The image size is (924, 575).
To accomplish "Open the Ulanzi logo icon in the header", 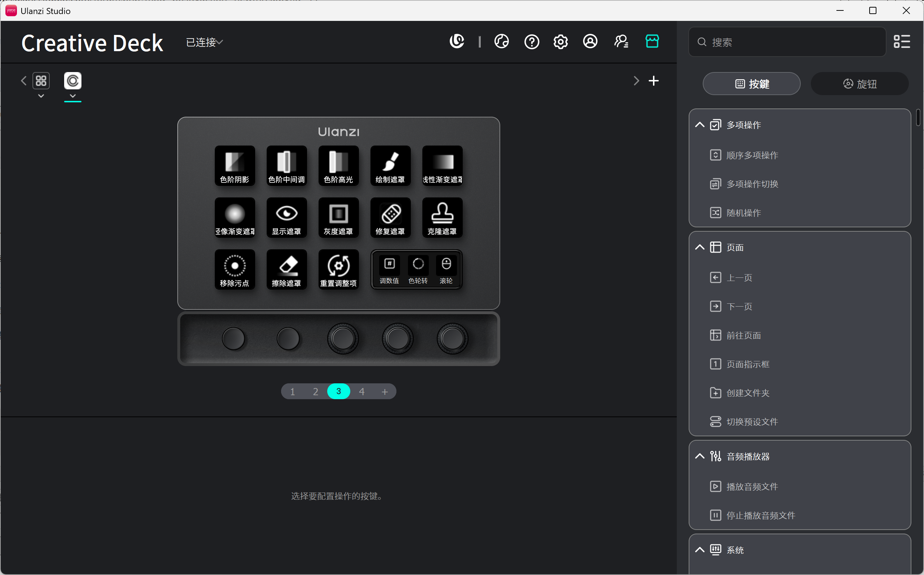I will point(457,41).
